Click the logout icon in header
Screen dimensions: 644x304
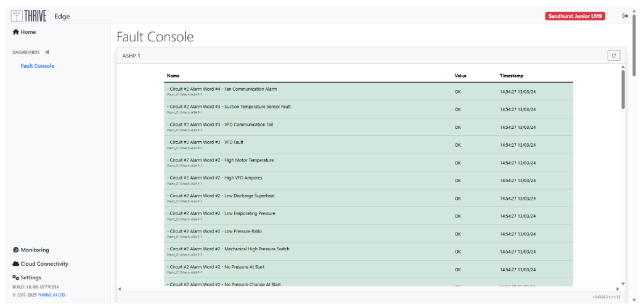[626, 16]
